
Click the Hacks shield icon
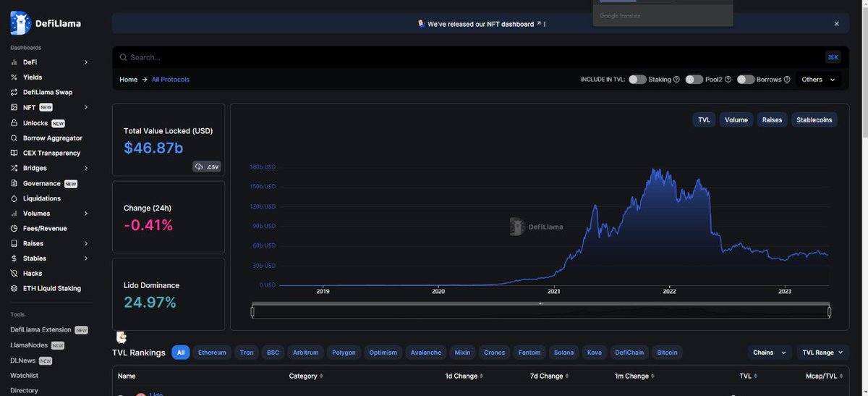(x=14, y=274)
